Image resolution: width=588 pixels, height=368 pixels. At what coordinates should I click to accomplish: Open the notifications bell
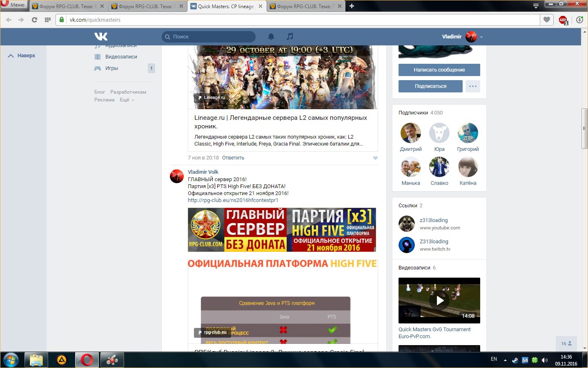tap(271, 36)
